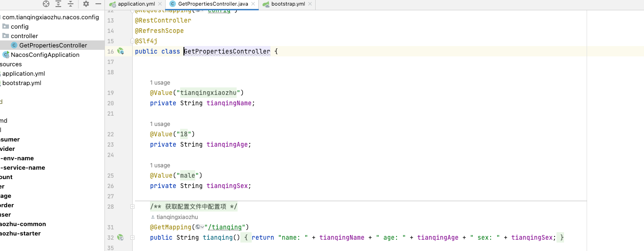Close the application.yml tab

coord(160,4)
